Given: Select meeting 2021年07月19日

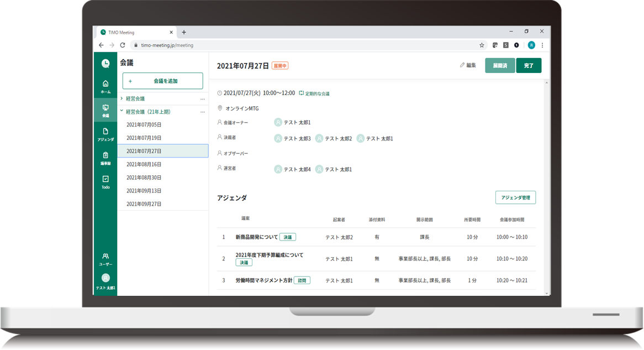Looking at the screenshot, I should (x=162, y=138).
